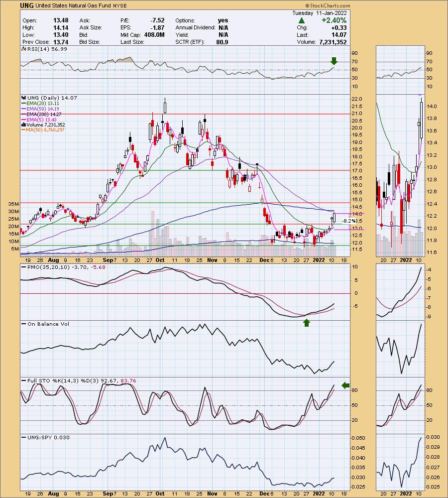Image resolution: width=448 pixels, height=498 pixels.
Task: Click the EMA(5) 13.43 legend entry
Action: point(39,120)
